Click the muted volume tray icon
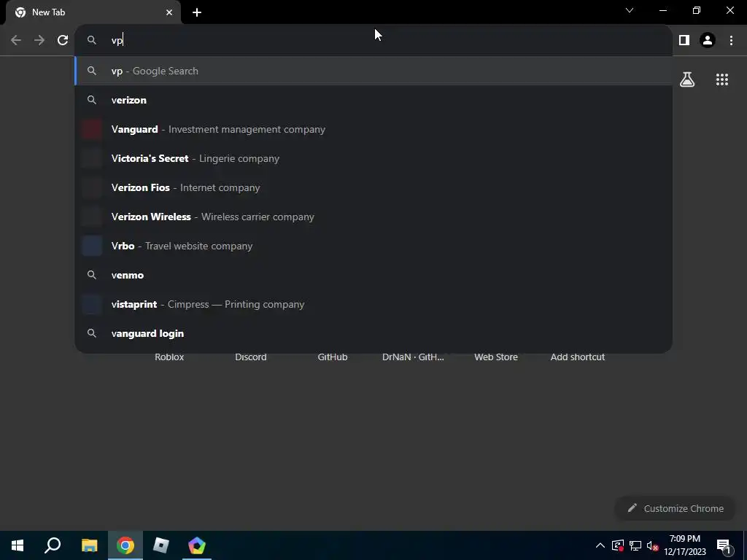 point(653,545)
